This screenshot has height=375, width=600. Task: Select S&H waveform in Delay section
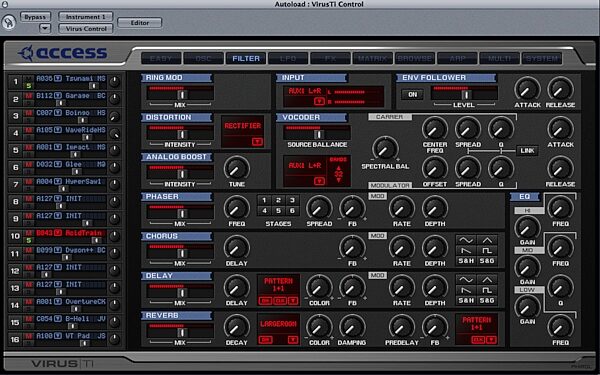(x=466, y=300)
